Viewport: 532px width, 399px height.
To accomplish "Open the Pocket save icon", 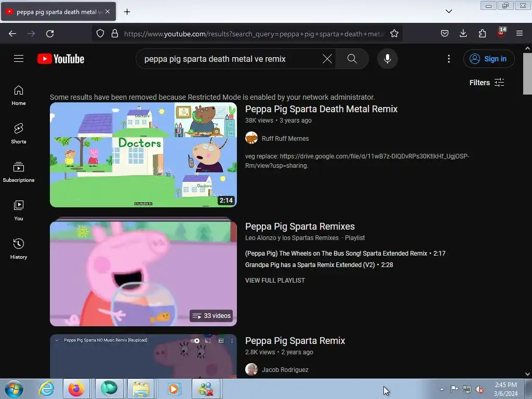I will 445,34.
